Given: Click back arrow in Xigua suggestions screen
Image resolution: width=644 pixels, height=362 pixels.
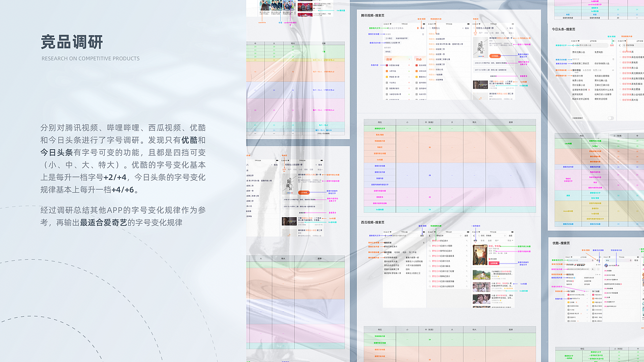Looking at the screenshot, I should tap(430, 236).
